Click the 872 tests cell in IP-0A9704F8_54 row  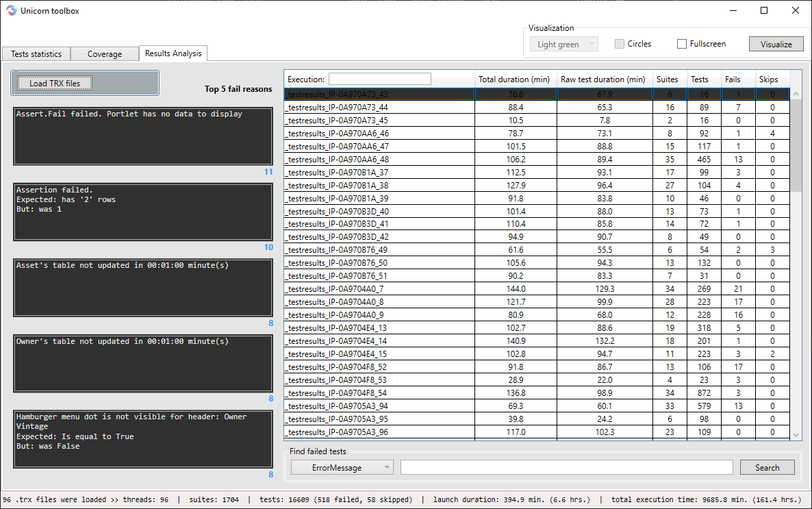[704, 393]
